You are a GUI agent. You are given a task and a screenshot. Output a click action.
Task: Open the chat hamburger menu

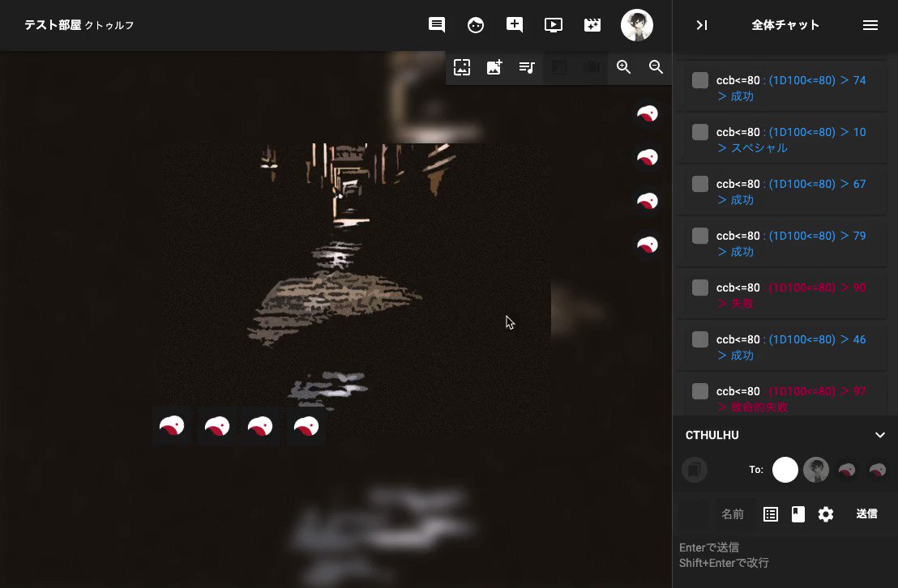click(x=870, y=25)
